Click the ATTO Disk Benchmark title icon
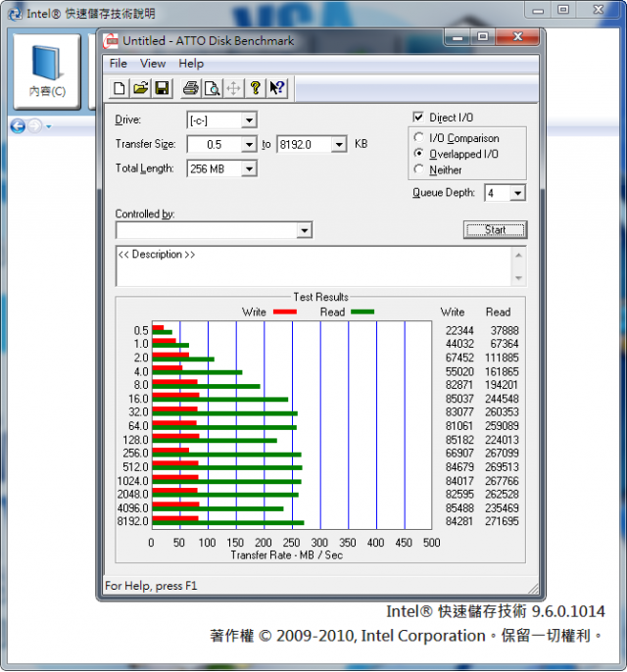Screen dimensions: 627x672 coord(111,41)
